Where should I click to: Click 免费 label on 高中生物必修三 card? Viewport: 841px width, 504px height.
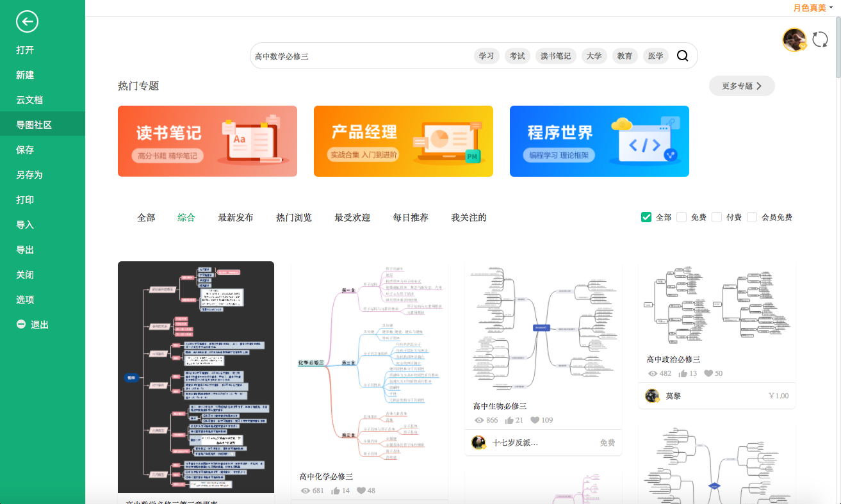click(607, 443)
